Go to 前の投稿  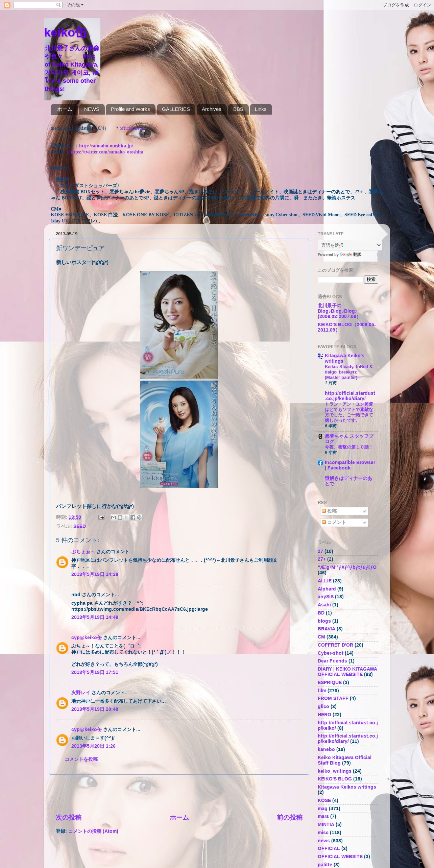pyautogui.click(x=290, y=817)
